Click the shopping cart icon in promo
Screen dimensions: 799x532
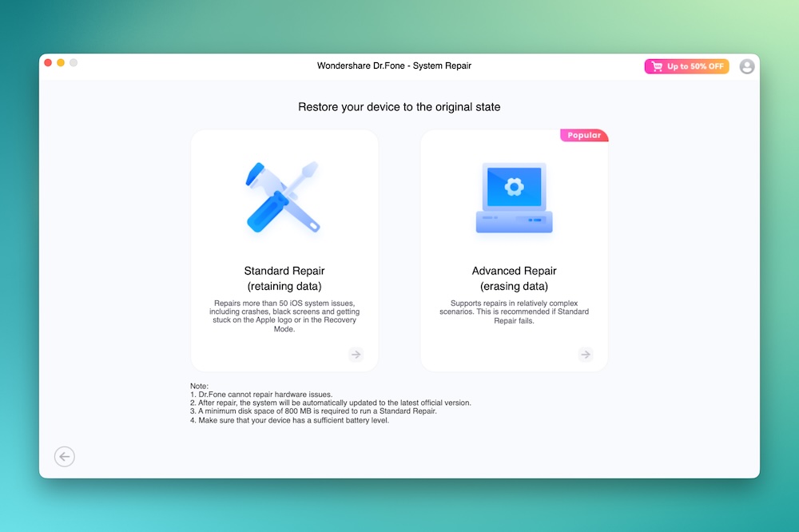click(x=658, y=66)
